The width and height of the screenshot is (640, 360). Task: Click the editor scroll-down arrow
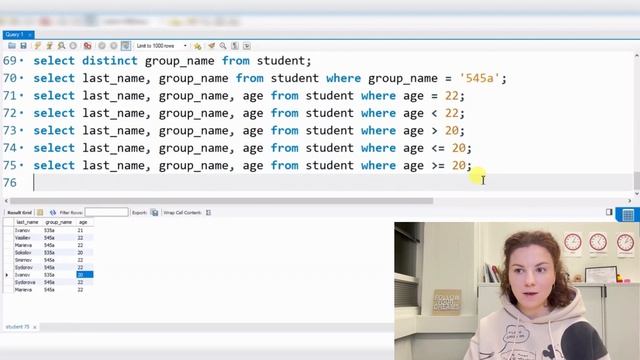(x=636, y=193)
